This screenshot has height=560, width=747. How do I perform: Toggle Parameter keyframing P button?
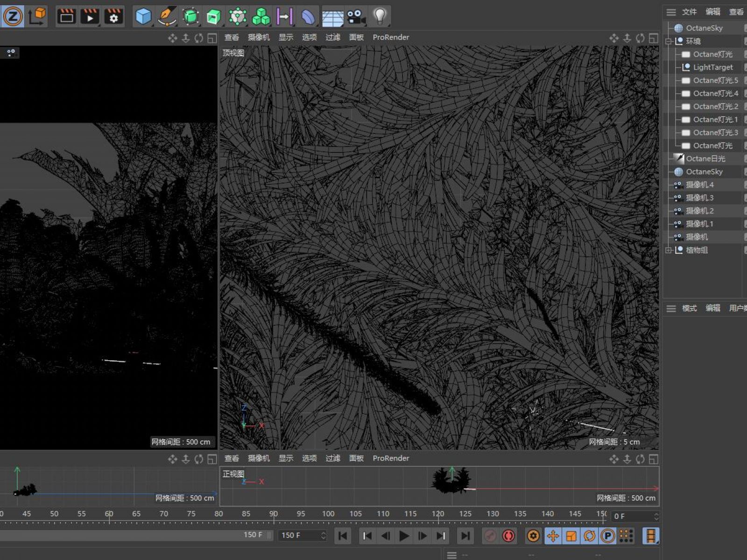pyautogui.click(x=608, y=536)
